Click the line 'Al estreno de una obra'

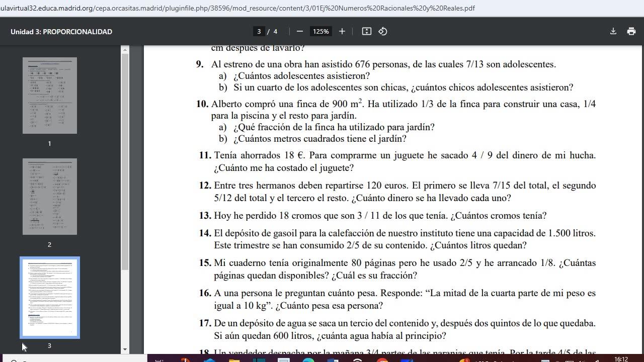tap(383, 64)
